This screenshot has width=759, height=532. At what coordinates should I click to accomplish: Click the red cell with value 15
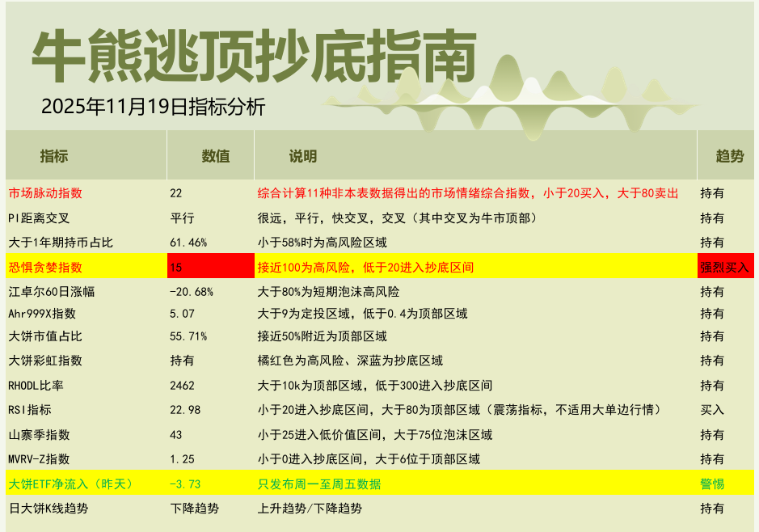pyautogui.click(x=210, y=267)
